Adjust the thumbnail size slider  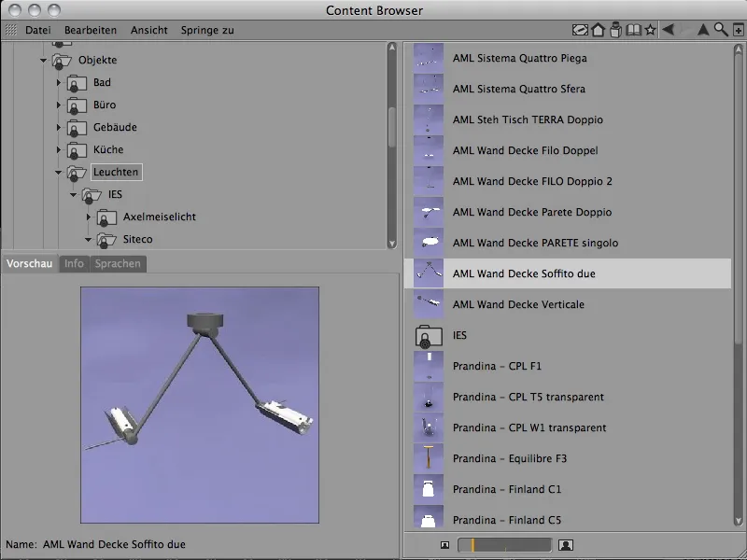pos(504,542)
